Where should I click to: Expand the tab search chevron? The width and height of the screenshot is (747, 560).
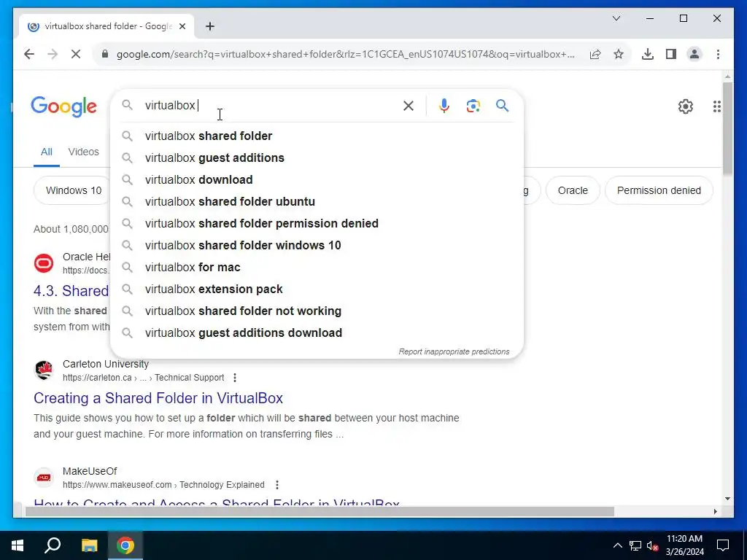[616, 18]
